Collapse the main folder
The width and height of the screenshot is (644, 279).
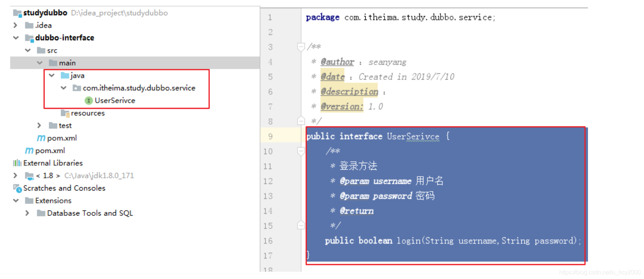(x=40, y=63)
